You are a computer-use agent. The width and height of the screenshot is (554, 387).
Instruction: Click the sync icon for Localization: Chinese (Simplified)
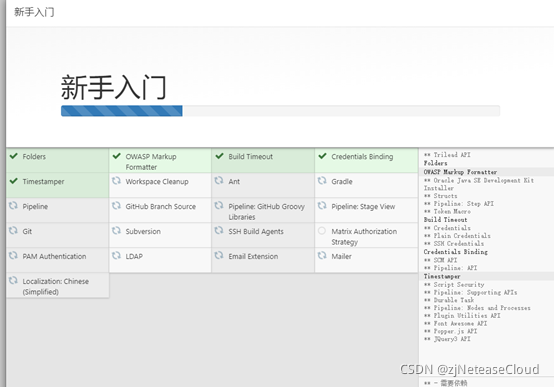point(13,281)
